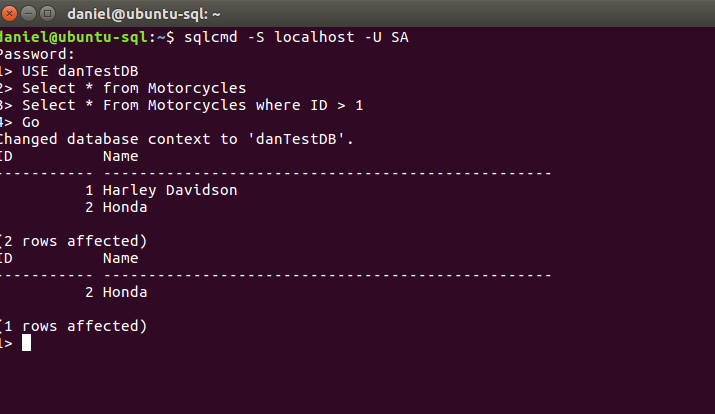Click the Changed database context message
The width and height of the screenshot is (715, 414).
coord(178,139)
